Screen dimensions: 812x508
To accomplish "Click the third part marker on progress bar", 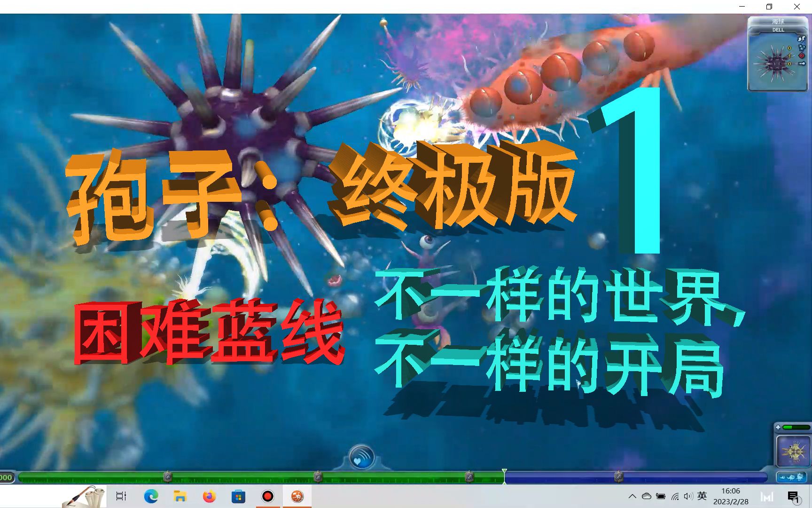I will pyautogui.click(x=469, y=477).
